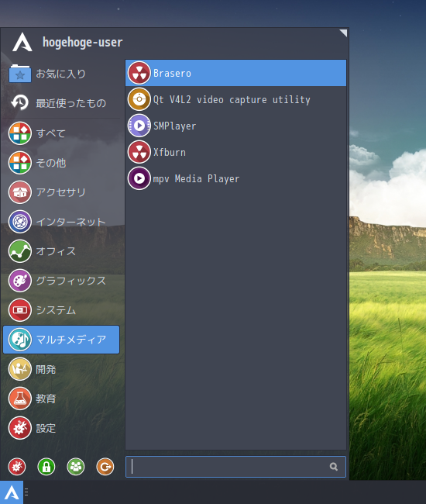The width and height of the screenshot is (426, 504).
Task: Launch Brasero from the application list
Action: pos(235,73)
